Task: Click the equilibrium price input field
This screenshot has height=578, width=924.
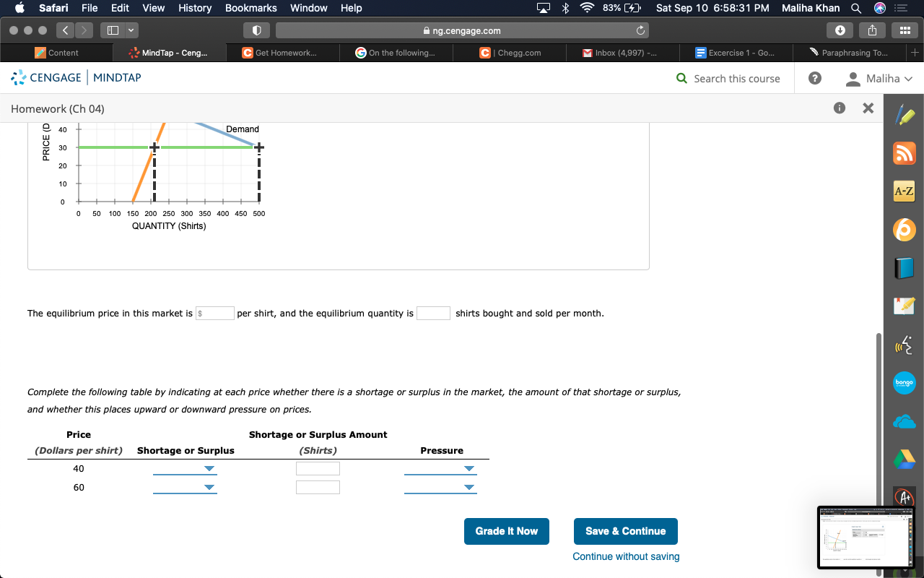Action: click(x=215, y=313)
